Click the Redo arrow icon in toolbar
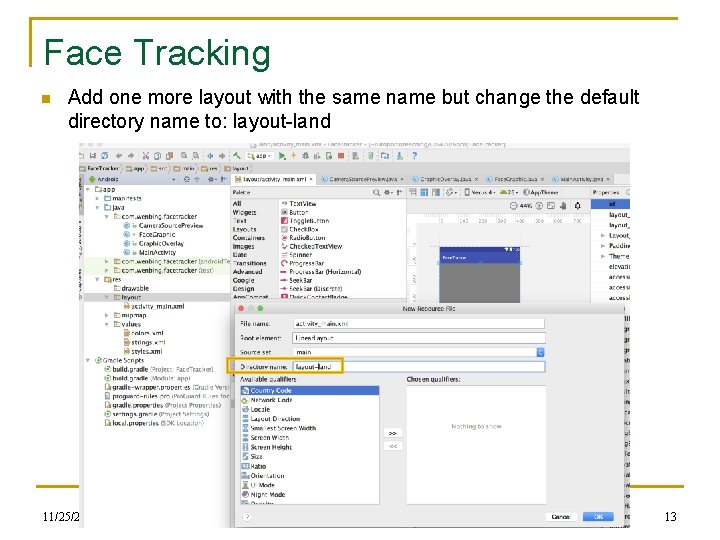The image size is (720, 540). coord(131,156)
